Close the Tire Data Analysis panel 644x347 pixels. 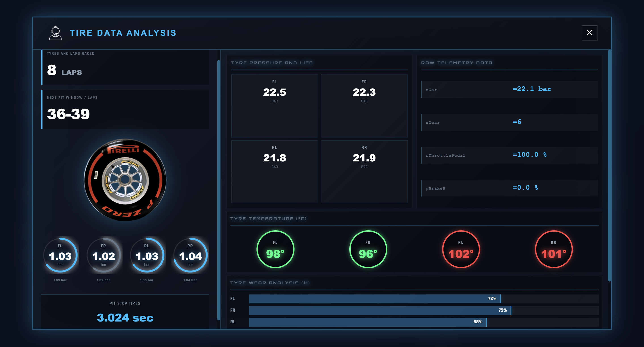click(589, 33)
